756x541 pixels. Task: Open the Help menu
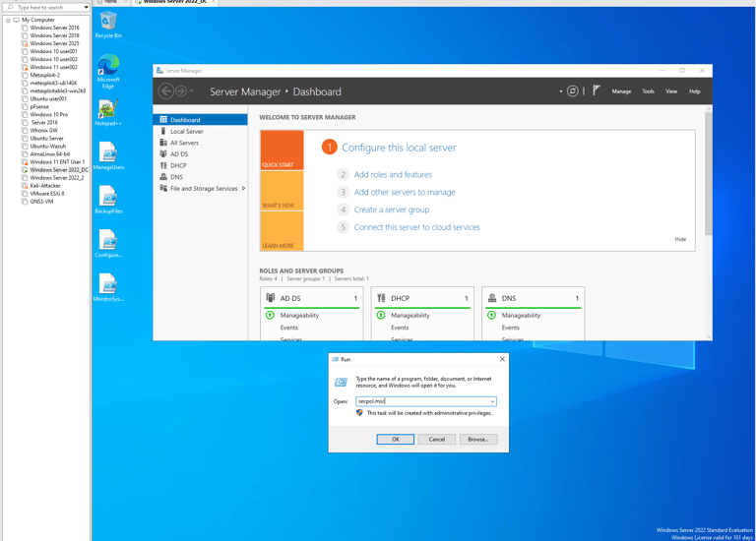click(694, 91)
